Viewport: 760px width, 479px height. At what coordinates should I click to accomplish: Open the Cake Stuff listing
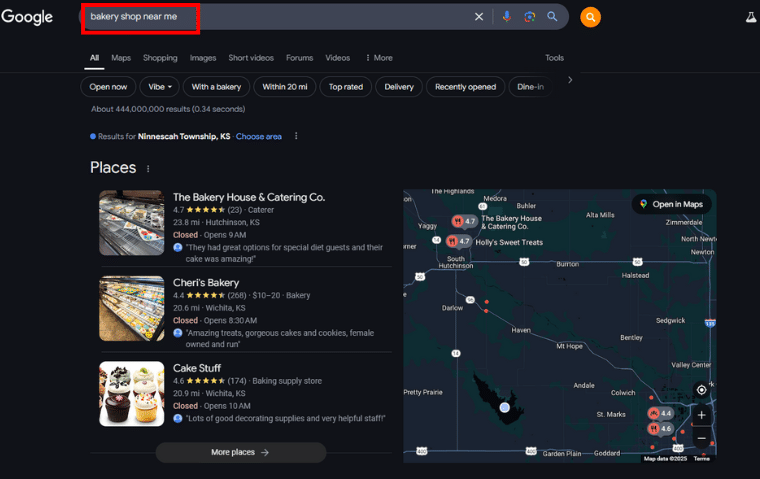tap(197, 368)
